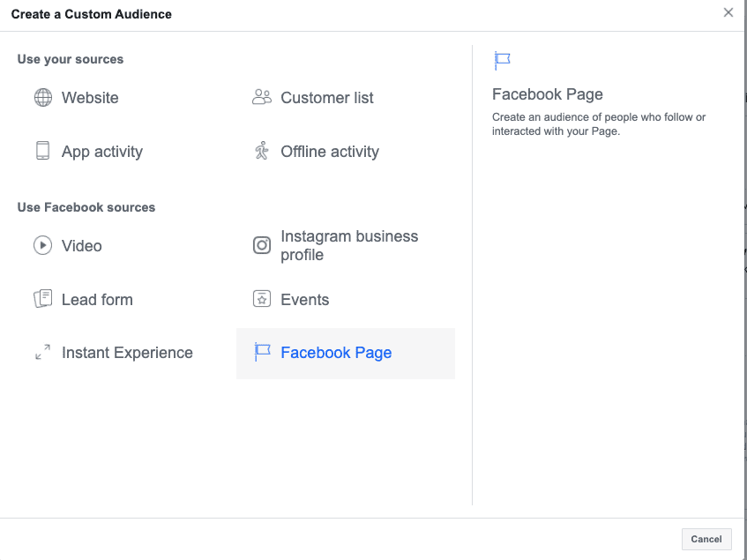This screenshot has height=560, width=747.
Task: Click the star calendar Events icon
Action: [x=261, y=299]
